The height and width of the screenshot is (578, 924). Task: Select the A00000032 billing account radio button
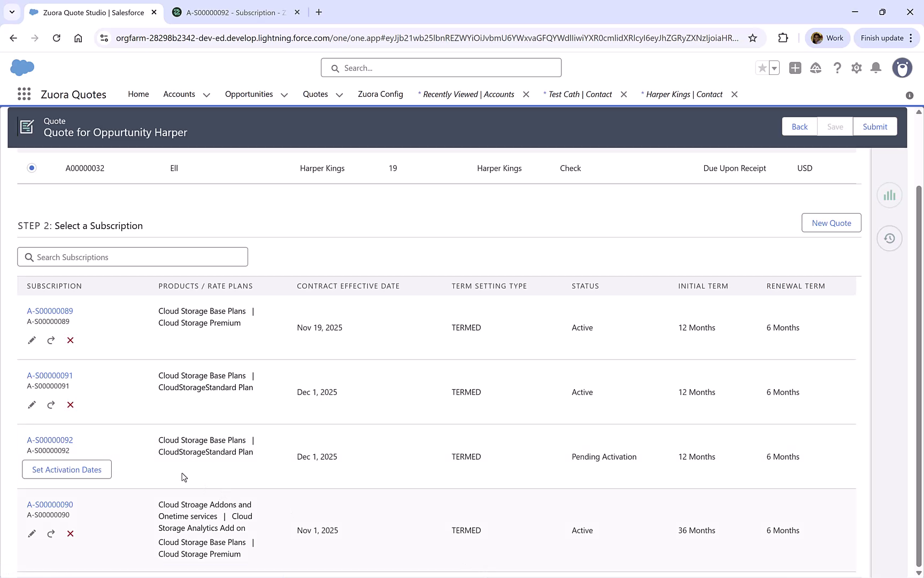click(x=32, y=168)
